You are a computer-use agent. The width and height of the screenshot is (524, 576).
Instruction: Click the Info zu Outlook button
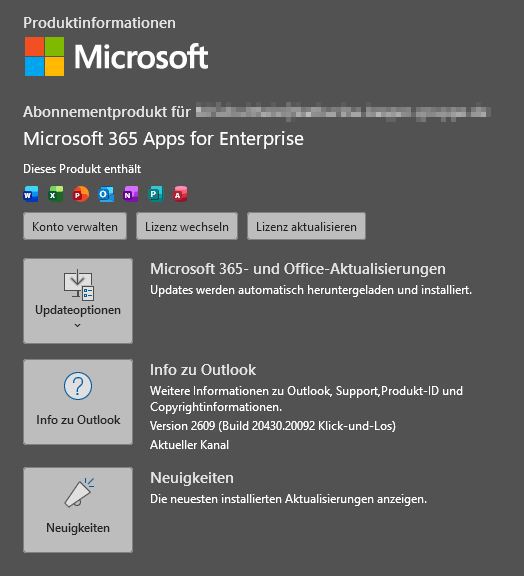pyautogui.click(x=78, y=402)
